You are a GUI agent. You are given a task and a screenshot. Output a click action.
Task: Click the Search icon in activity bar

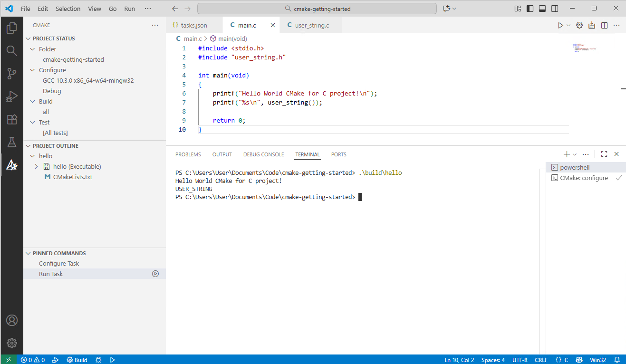pyautogui.click(x=11, y=50)
